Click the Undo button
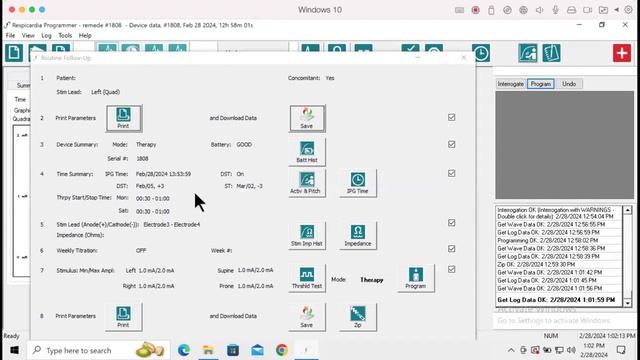 (x=569, y=84)
